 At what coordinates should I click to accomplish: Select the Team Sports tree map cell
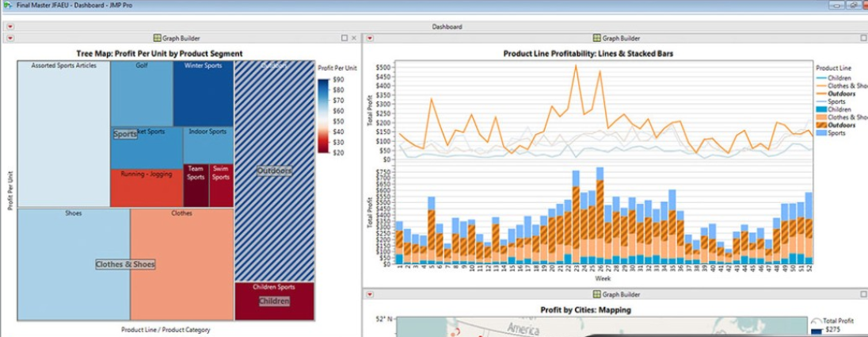(196, 186)
